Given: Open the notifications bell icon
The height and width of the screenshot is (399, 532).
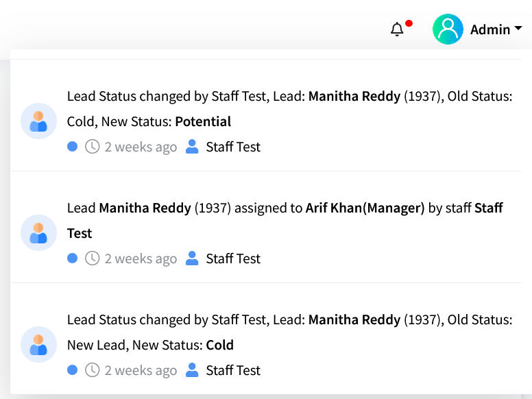Looking at the screenshot, I should 397,29.
